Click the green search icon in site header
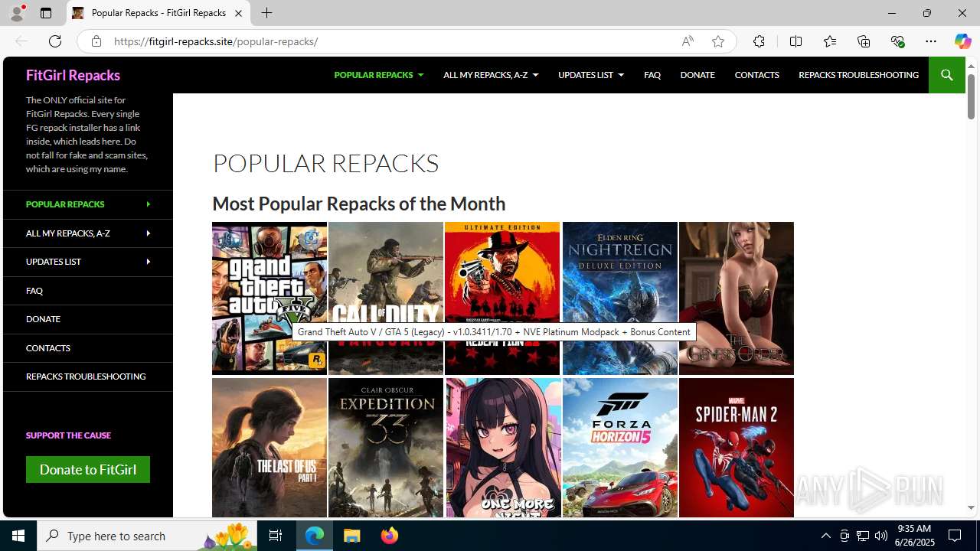The image size is (980, 551). 946,75
